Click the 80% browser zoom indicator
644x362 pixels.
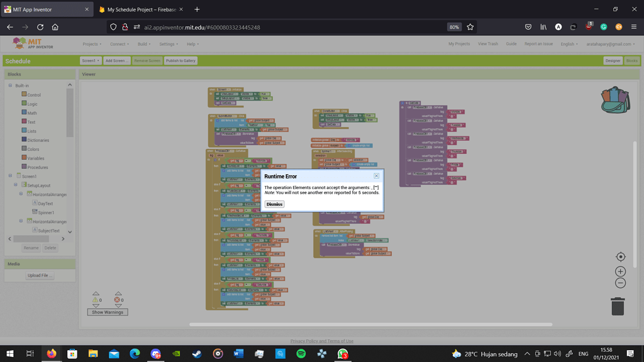coord(453,27)
